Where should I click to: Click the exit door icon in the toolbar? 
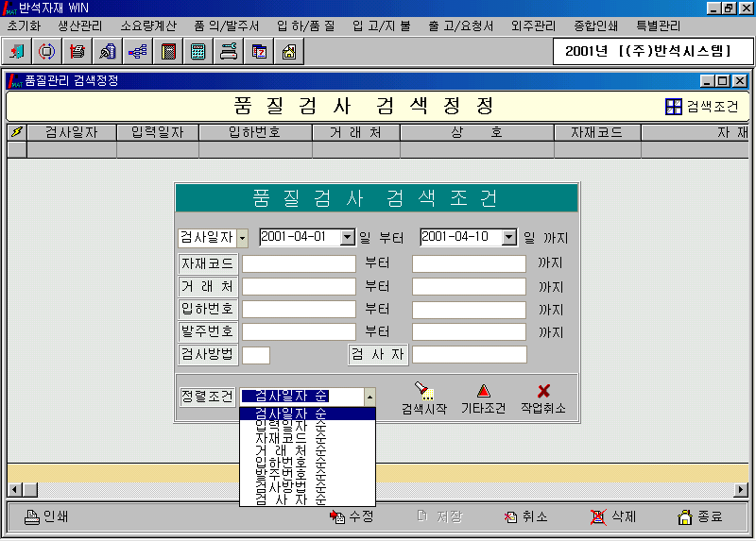tap(17, 51)
